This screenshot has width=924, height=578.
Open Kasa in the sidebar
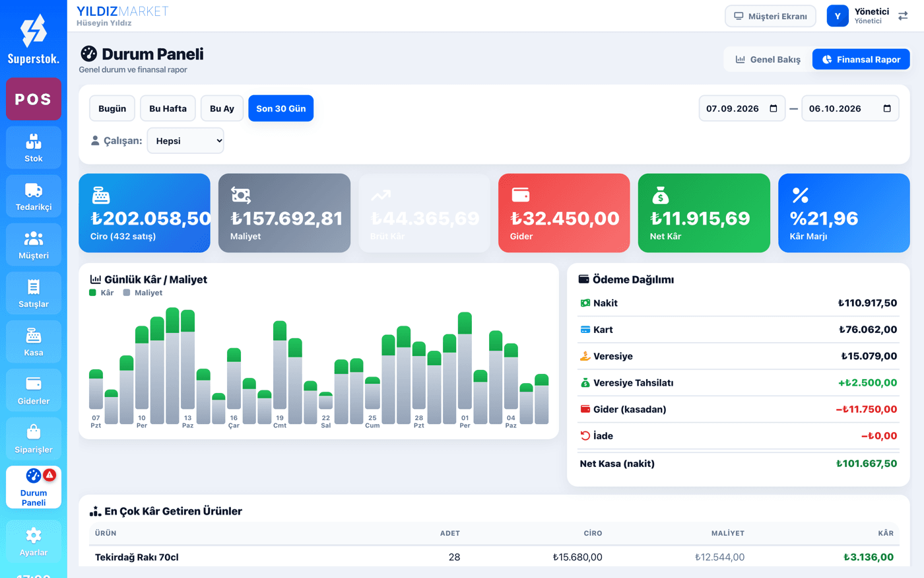[x=34, y=342]
